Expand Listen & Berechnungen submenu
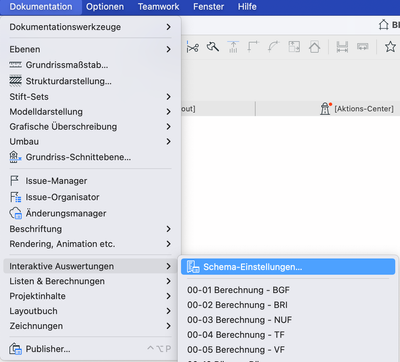 (x=90, y=281)
